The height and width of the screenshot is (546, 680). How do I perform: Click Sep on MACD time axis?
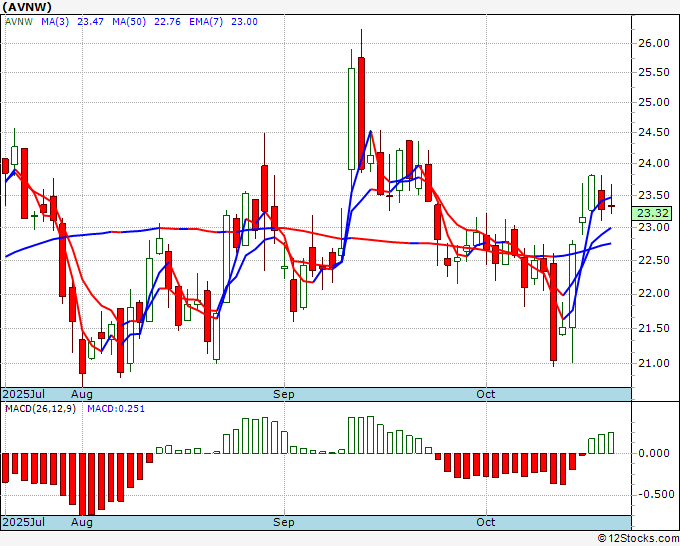[284, 522]
